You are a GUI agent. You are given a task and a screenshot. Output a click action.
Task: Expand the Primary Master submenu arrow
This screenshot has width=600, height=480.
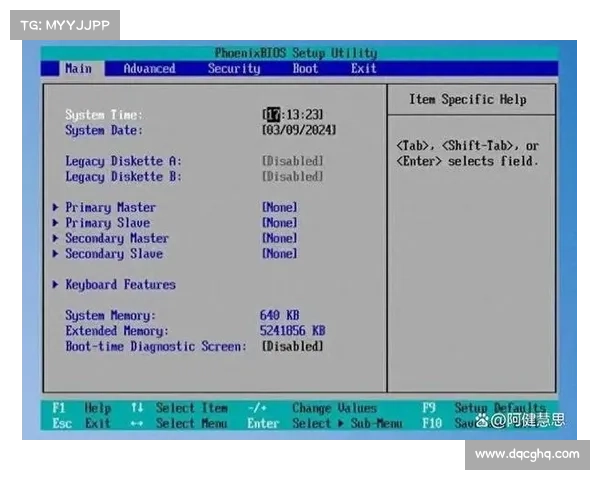(56, 208)
